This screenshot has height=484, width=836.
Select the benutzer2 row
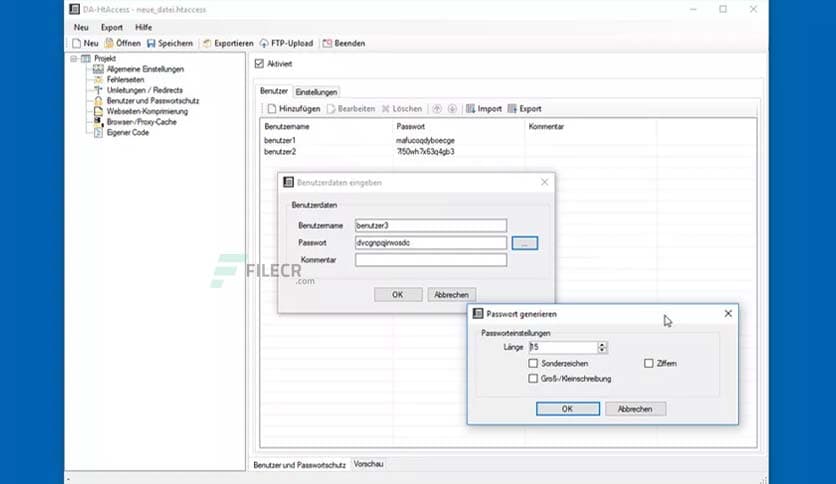[x=508, y=152]
